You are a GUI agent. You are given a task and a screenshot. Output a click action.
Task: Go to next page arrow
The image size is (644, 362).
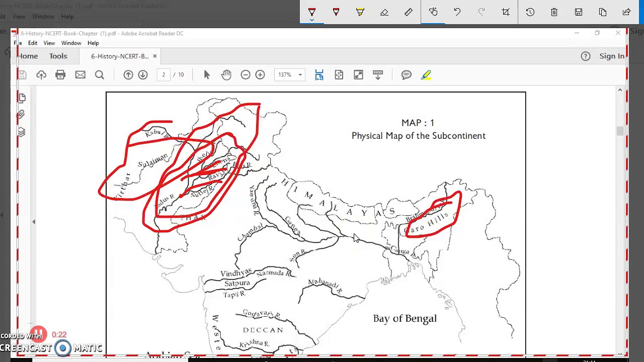tap(143, 75)
